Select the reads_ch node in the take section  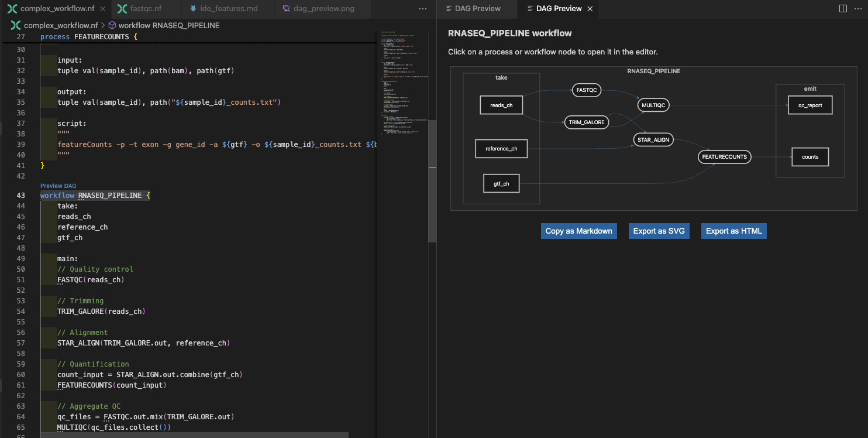pos(501,105)
